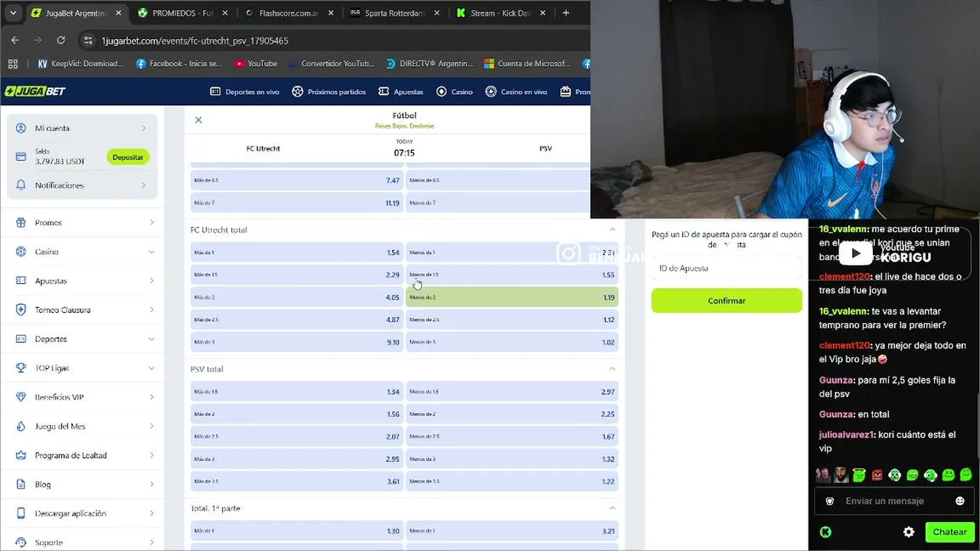Open the YouTube bookmark
This screenshot has width=980, height=551.
(256, 64)
